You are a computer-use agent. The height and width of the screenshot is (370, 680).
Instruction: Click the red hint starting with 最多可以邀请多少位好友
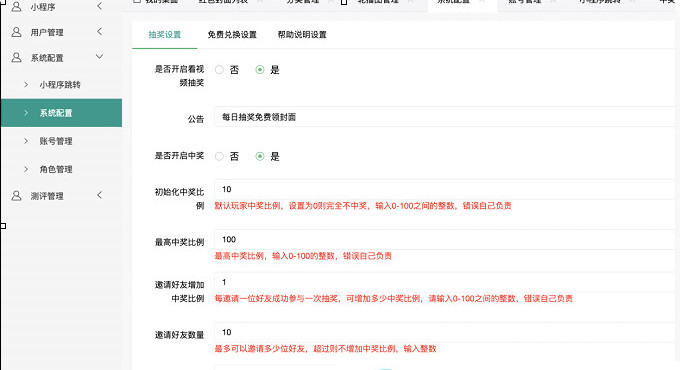325,349
